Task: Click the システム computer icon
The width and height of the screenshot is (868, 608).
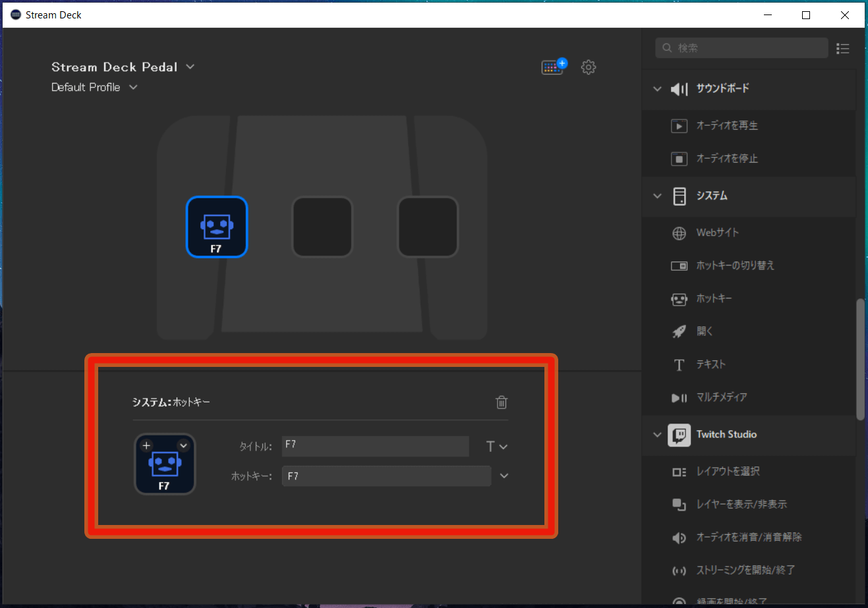Action: pos(679,196)
